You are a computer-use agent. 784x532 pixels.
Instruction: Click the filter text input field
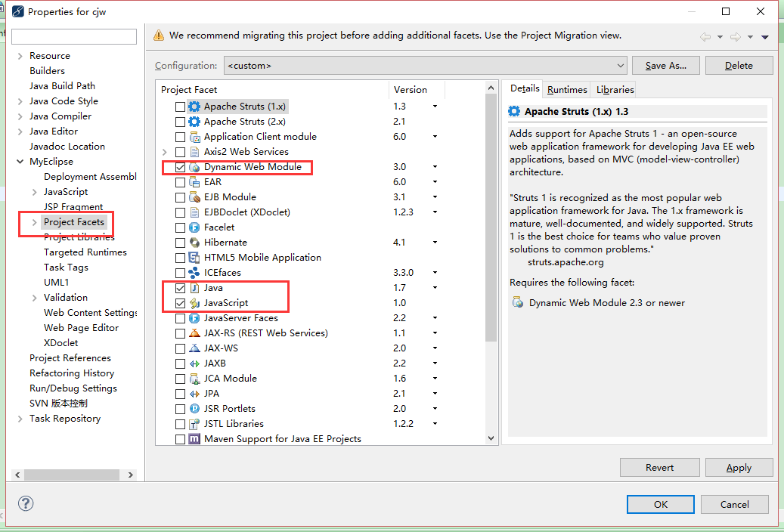[74, 36]
